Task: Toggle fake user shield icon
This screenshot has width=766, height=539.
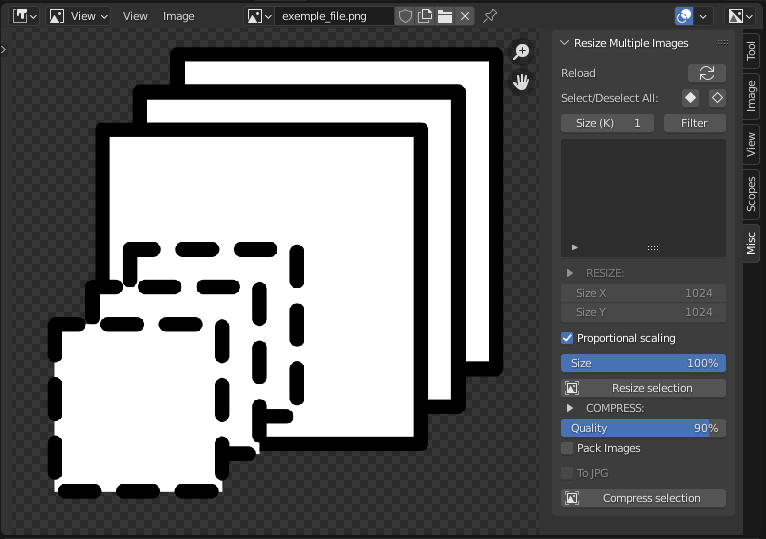Action: point(405,16)
